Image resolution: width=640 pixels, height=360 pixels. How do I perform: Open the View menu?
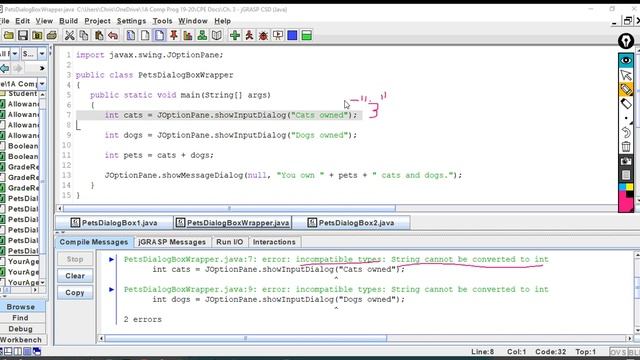click(44, 21)
